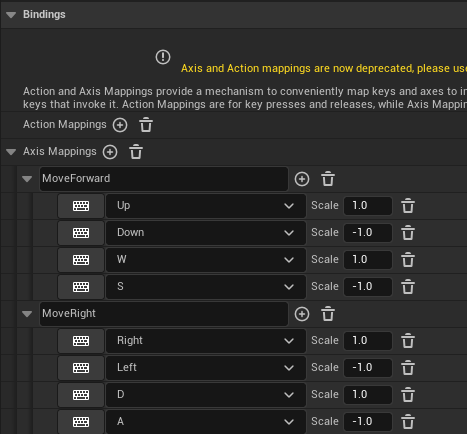Add key binding to MoveForward axis
The height and width of the screenshot is (434, 467).
(302, 179)
